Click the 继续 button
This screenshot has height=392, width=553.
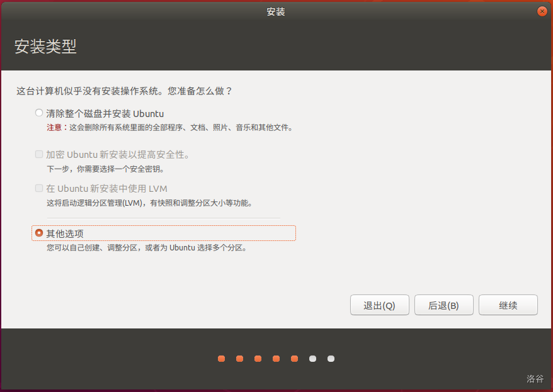(x=508, y=305)
